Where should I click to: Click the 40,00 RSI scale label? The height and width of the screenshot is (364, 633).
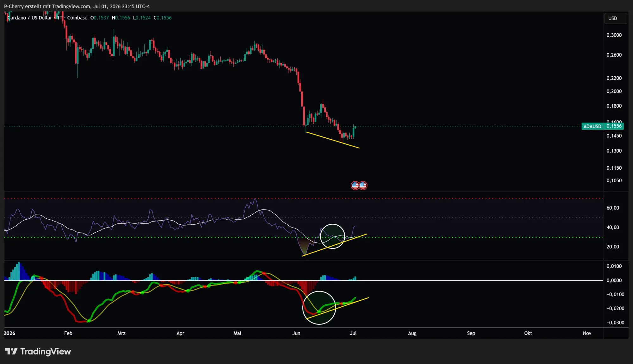[x=613, y=227]
